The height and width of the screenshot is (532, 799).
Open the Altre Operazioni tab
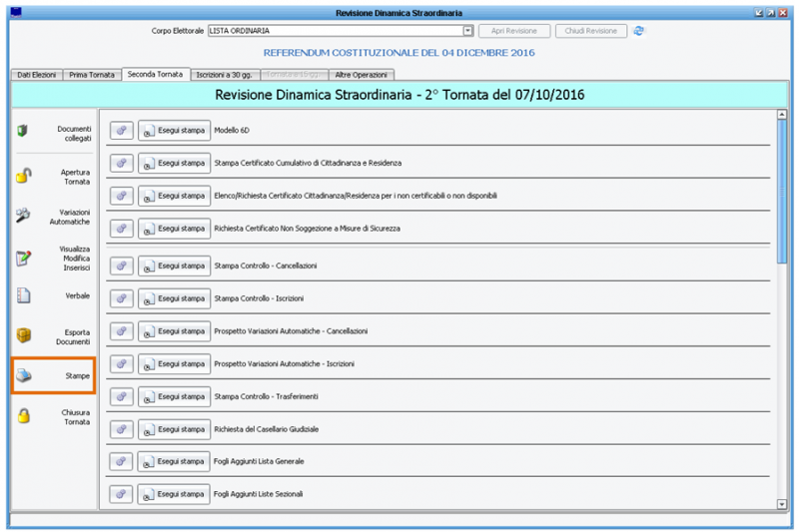point(362,75)
